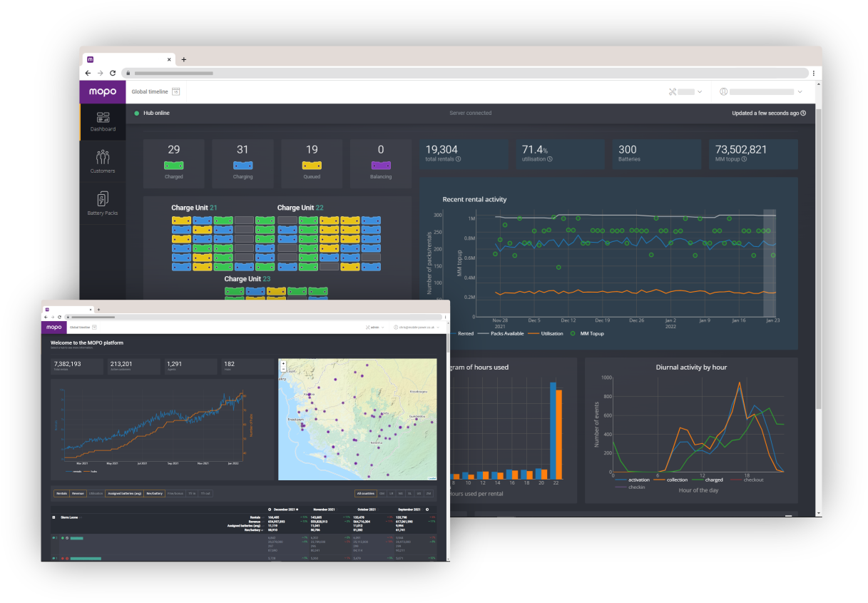Screen dimensions: 868x603
Task: Toggle Packs Available series in legend
Action: point(502,333)
